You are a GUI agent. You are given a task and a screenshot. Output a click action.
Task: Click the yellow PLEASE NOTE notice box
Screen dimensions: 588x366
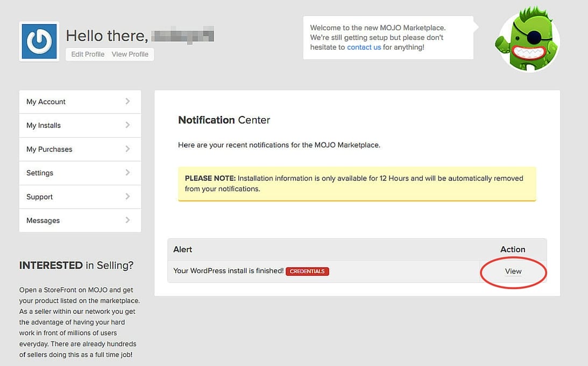[357, 183]
